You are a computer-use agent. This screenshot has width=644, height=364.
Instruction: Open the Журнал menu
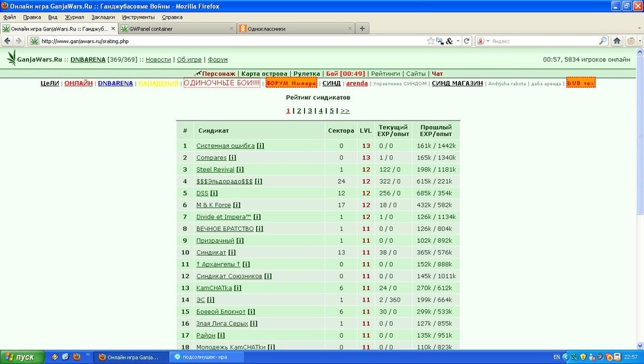click(74, 17)
